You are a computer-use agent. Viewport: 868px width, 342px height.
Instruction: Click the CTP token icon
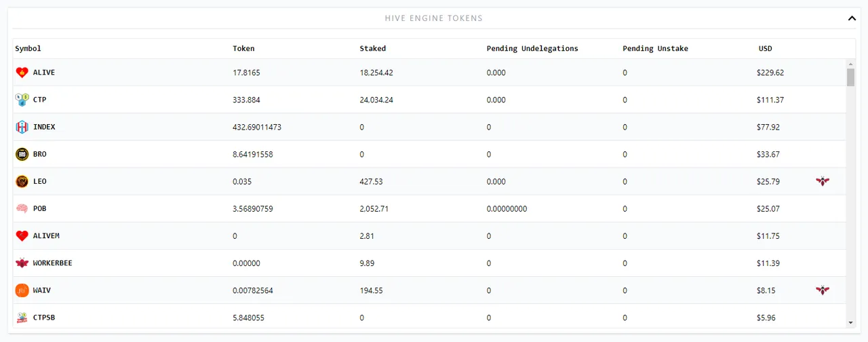(22, 100)
